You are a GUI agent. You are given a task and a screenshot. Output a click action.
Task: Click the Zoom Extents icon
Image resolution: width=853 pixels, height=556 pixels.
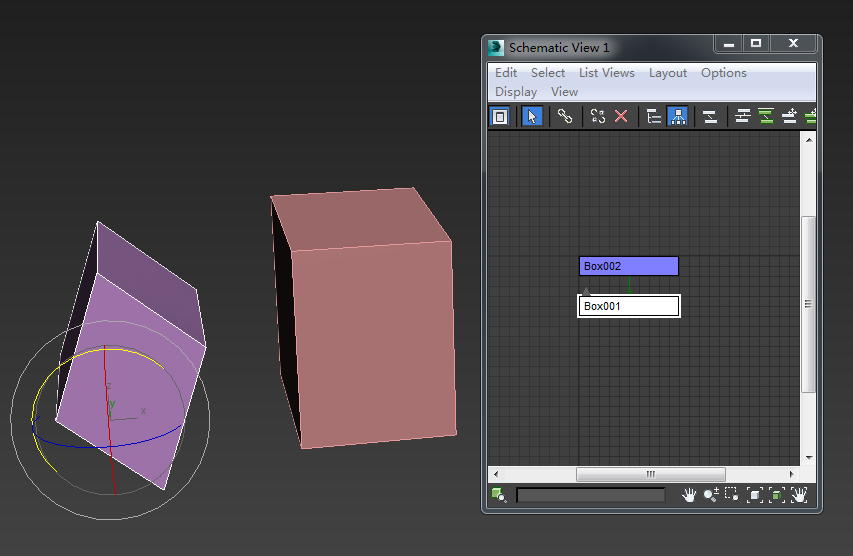[x=755, y=495]
